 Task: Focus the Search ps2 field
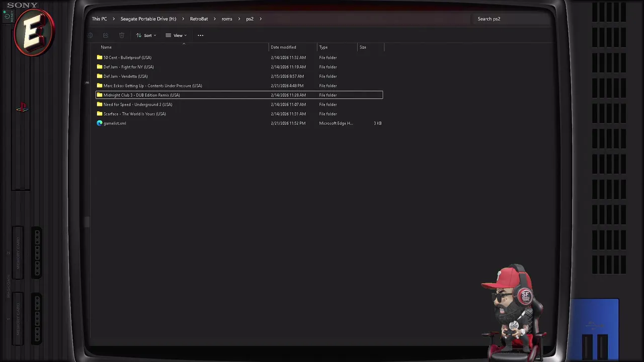[x=512, y=19]
